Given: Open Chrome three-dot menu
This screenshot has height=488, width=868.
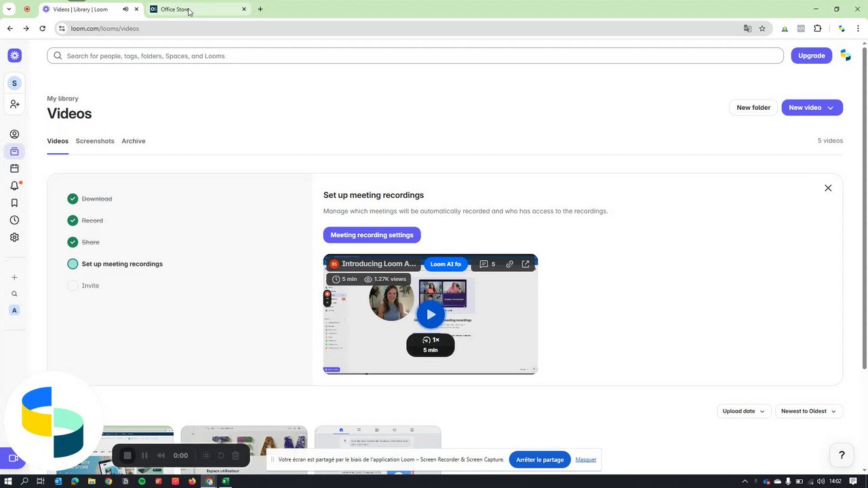Looking at the screenshot, I should (859, 28).
